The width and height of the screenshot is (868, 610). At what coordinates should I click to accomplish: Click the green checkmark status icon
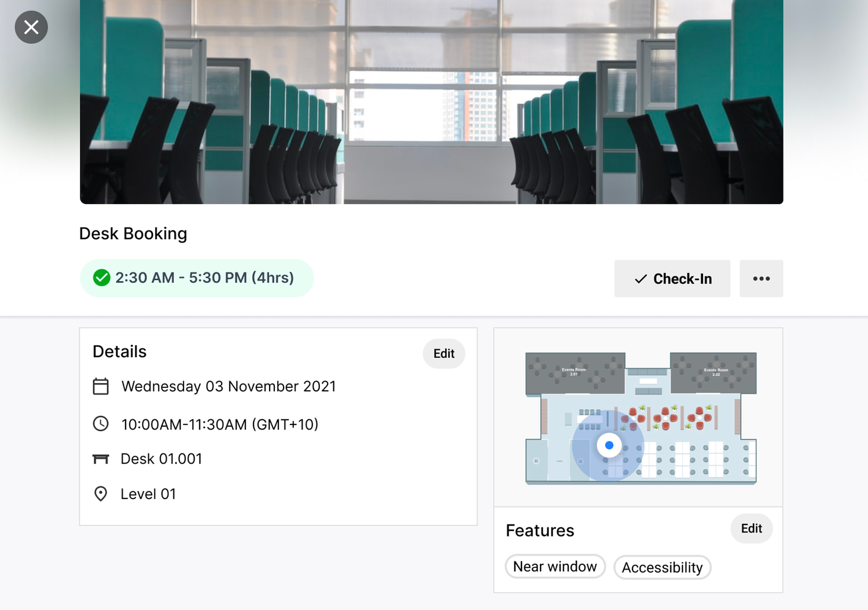(101, 278)
